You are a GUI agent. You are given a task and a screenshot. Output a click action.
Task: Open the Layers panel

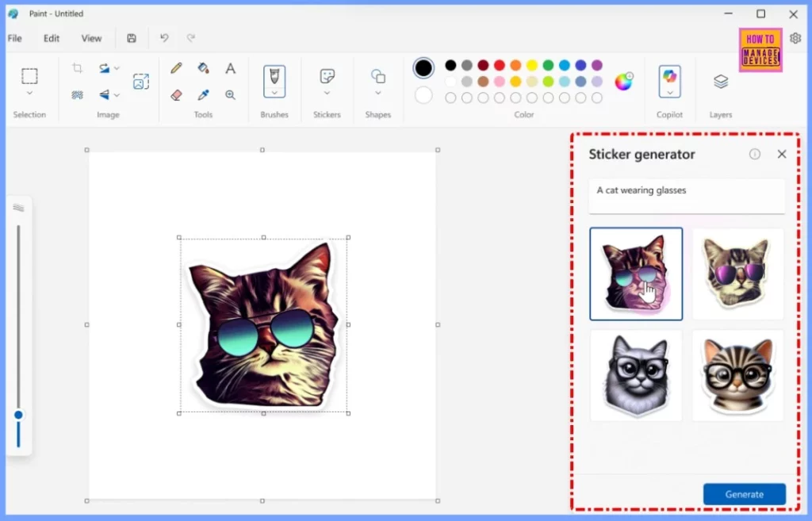(x=721, y=82)
